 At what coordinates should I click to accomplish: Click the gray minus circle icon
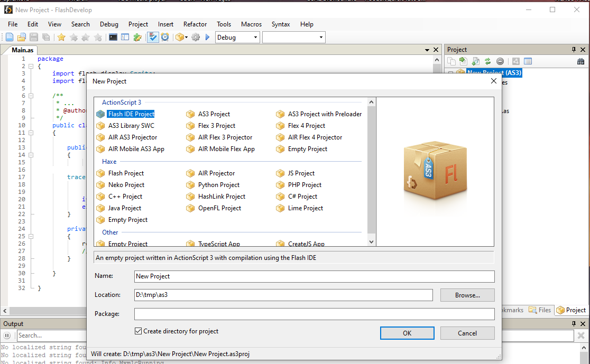click(x=500, y=61)
